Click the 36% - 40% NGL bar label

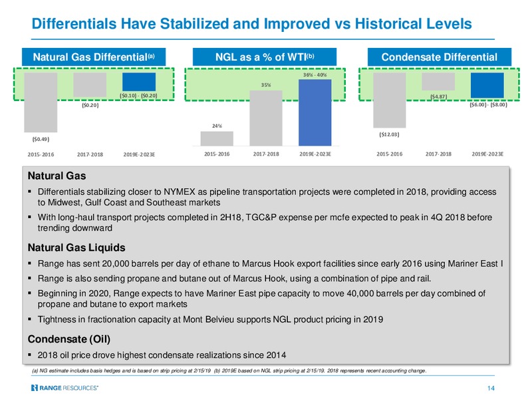click(x=315, y=74)
